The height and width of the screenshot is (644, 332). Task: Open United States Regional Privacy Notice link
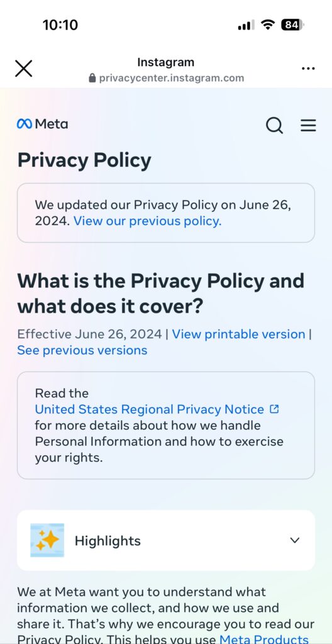(150, 409)
